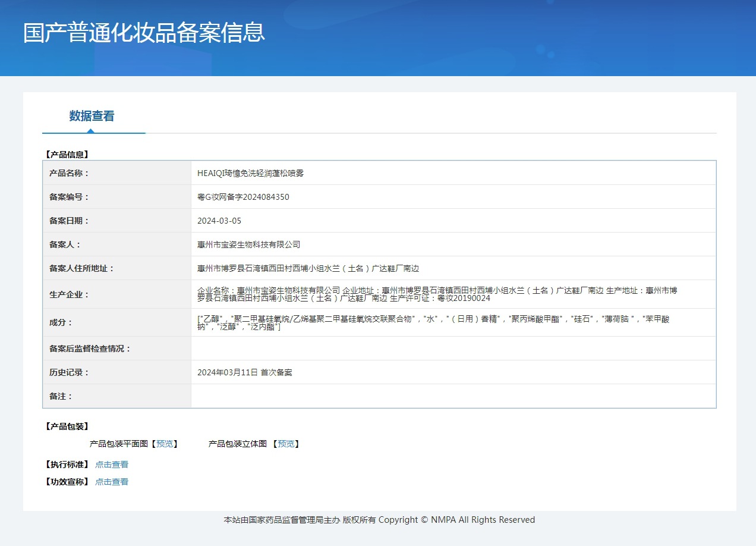Click 点击查看 next to 执行标准
756x546 pixels.
(x=112, y=465)
